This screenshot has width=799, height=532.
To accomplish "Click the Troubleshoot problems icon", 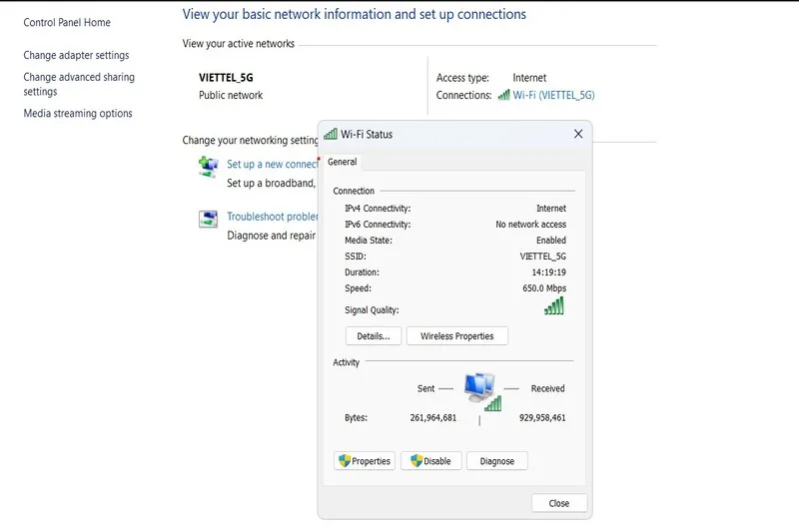I will coord(208,220).
